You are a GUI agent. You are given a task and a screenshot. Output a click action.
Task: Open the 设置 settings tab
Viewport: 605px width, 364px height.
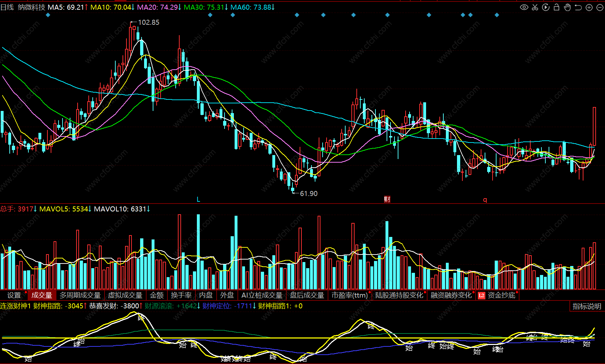tap(14, 295)
